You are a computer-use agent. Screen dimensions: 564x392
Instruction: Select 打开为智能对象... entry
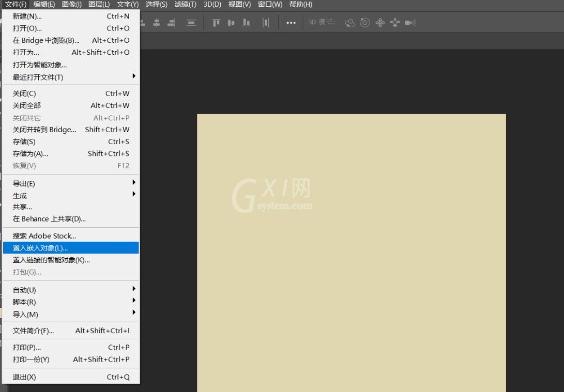point(71,65)
